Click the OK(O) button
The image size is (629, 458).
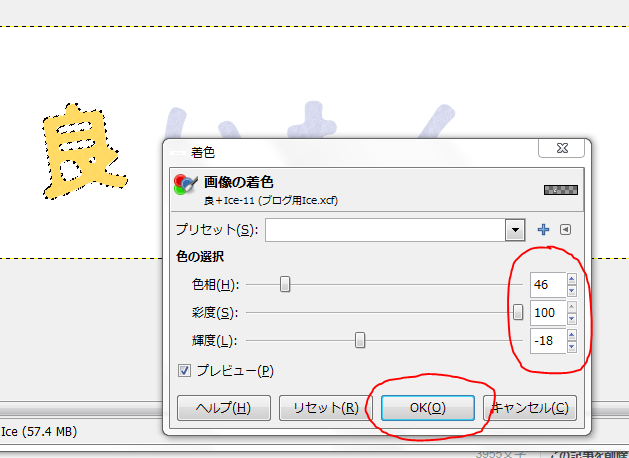tap(428, 408)
